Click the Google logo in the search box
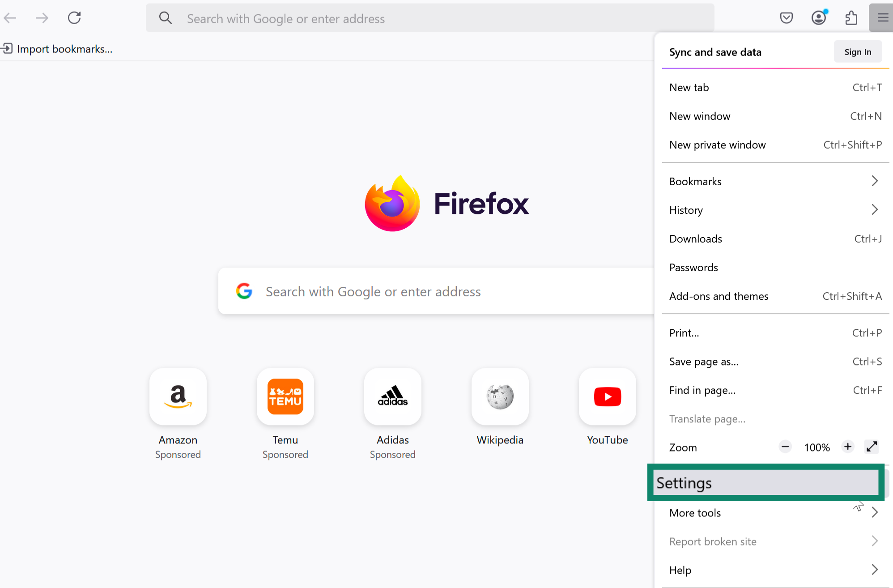The height and width of the screenshot is (588, 893). 244,291
